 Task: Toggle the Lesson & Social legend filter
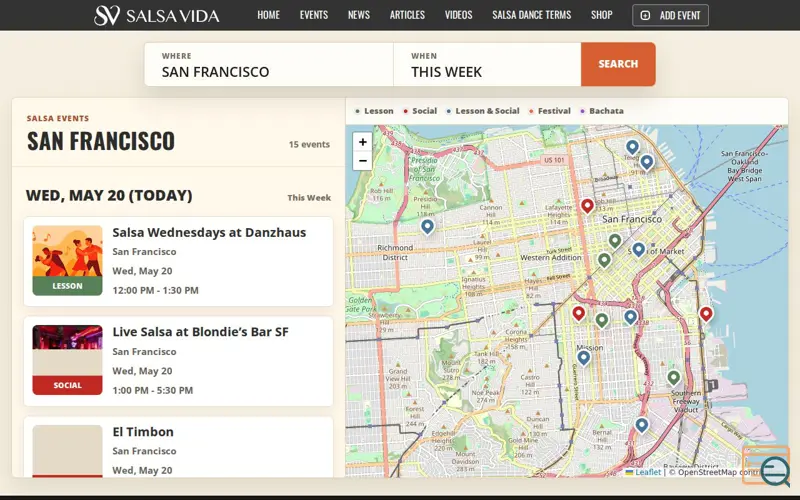[483, 111]
